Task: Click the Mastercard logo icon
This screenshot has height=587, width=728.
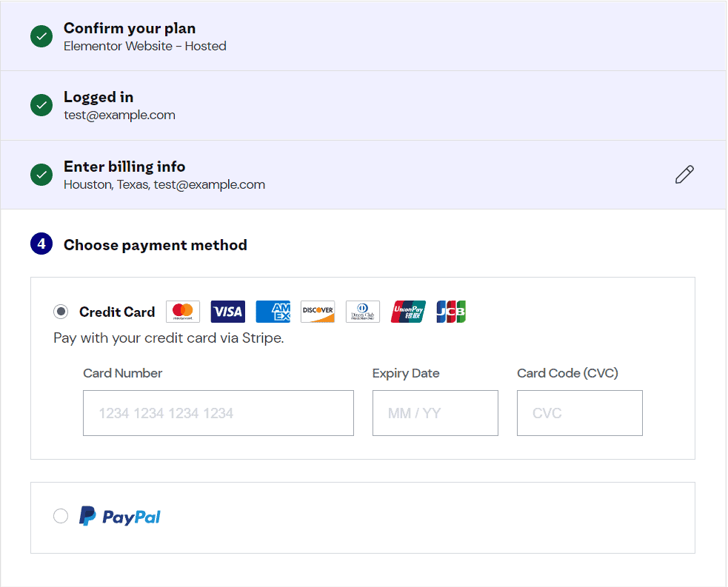Action: tap(183, 312)
